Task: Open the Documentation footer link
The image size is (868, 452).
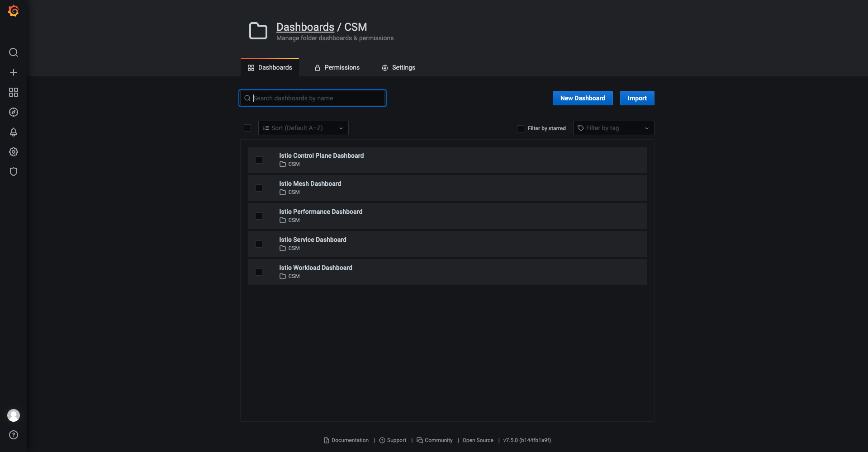Action: click(x=346, y=440)
